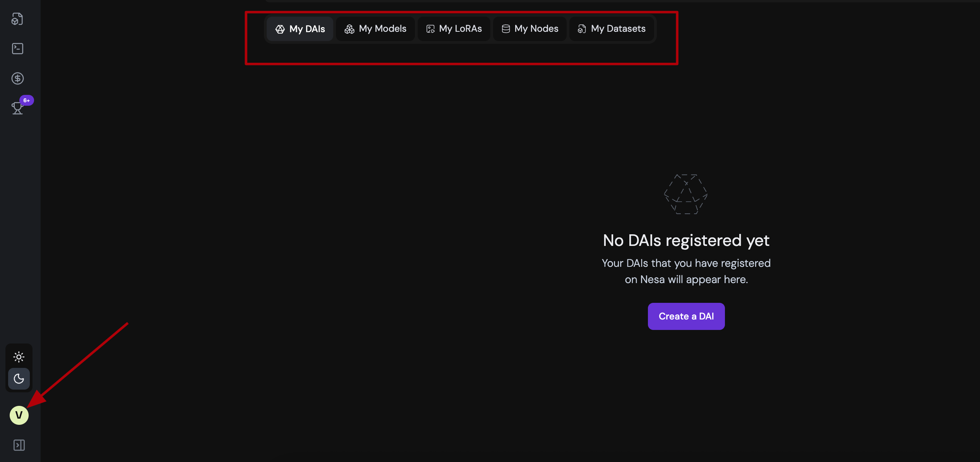Click the file icon beside My Datasets
This screenshot has width=980, height=462.
(x=582, y=29)
